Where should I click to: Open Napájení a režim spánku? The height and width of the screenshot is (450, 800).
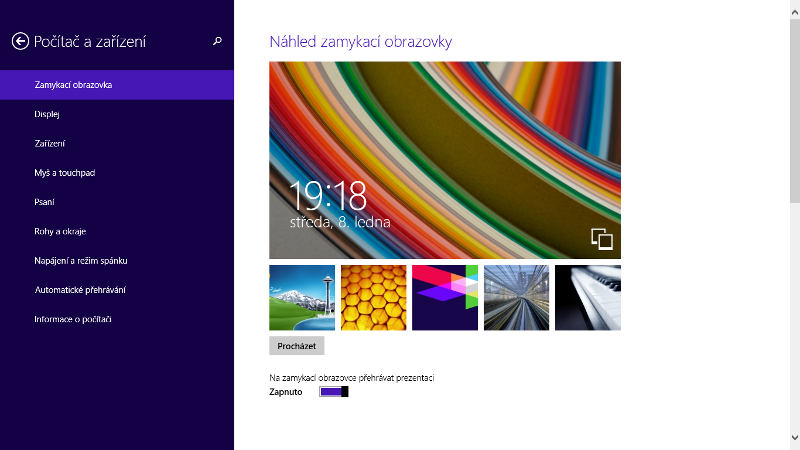pos(81,261)
